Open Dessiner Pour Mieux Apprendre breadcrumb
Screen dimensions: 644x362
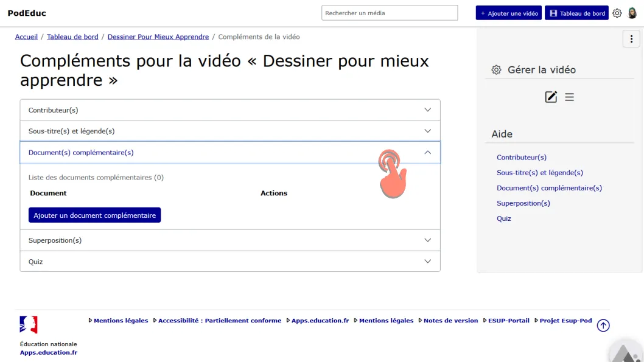click(158, 37)
